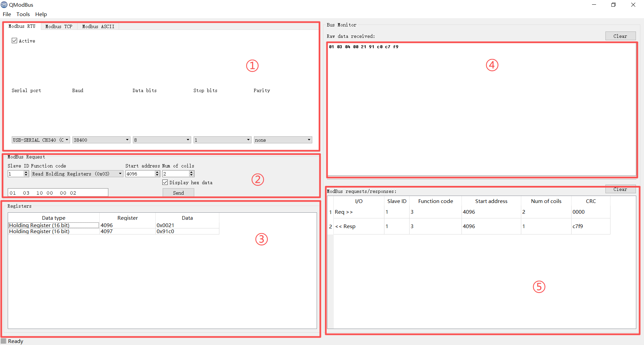Screen dimensions: 644x345
Task: Click the raw data text area with 01 03 04
Action: pos(482,109)
